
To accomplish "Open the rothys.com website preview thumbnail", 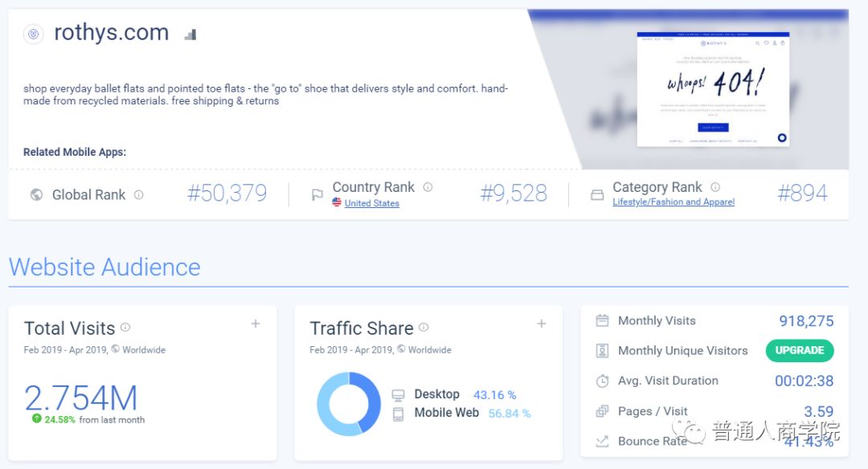I will pos(713,89).
